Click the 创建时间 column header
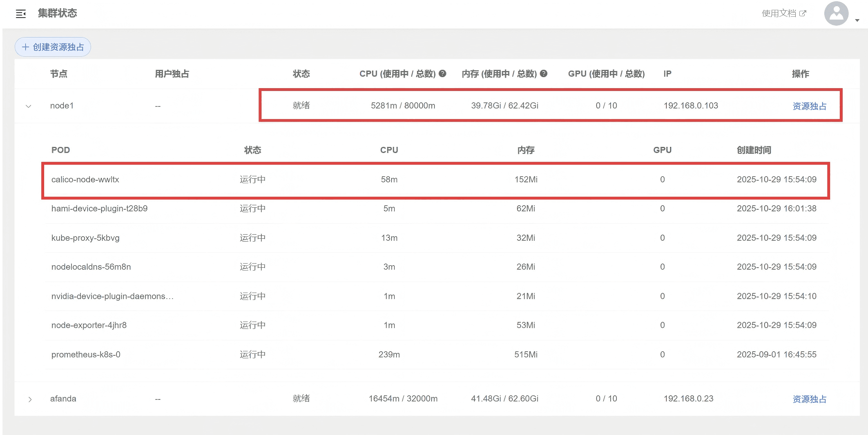Screen dimensions: 868x435 coord(754,150)
